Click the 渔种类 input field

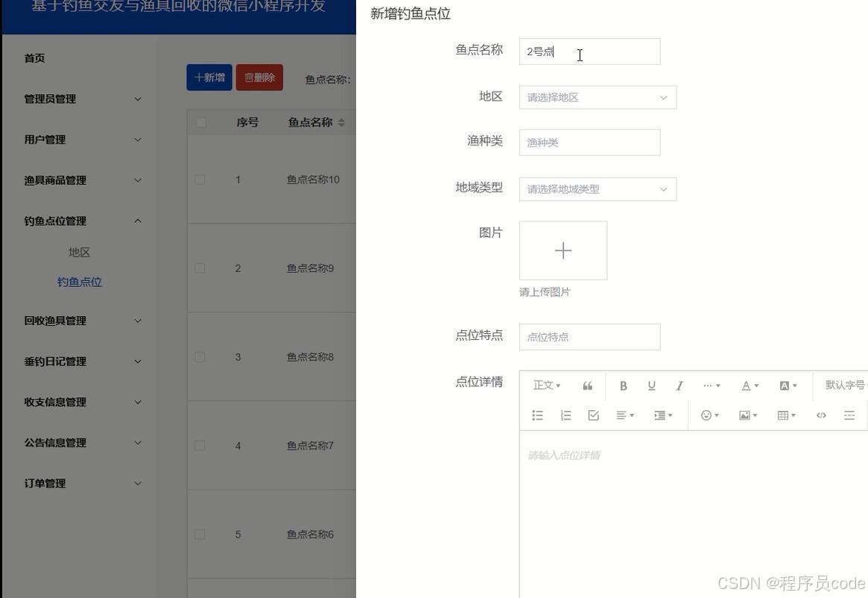coord(589,142)
